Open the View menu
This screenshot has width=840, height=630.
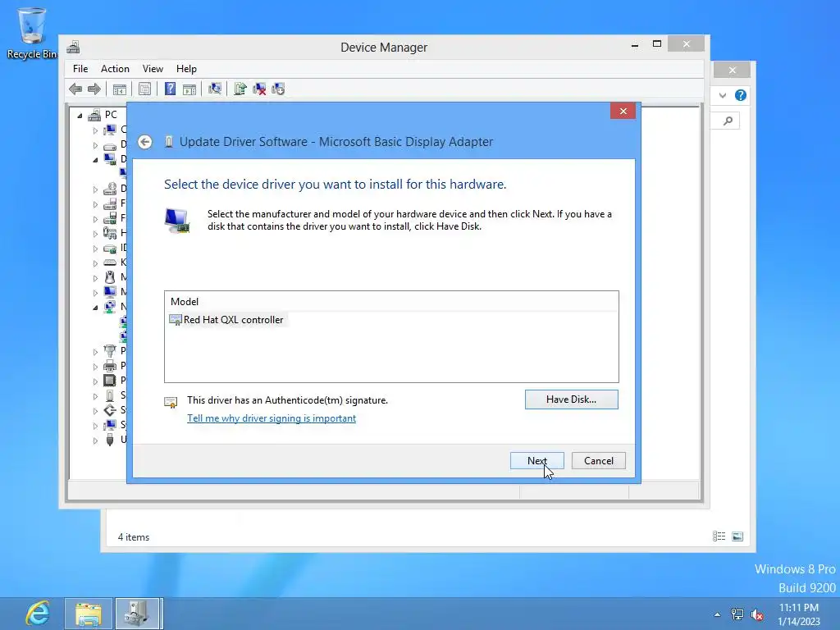(x=153, y=69)
